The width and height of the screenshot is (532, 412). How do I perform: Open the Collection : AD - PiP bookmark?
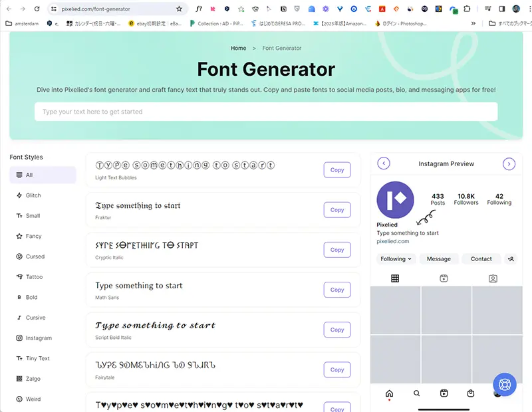(x=217, y=23)
